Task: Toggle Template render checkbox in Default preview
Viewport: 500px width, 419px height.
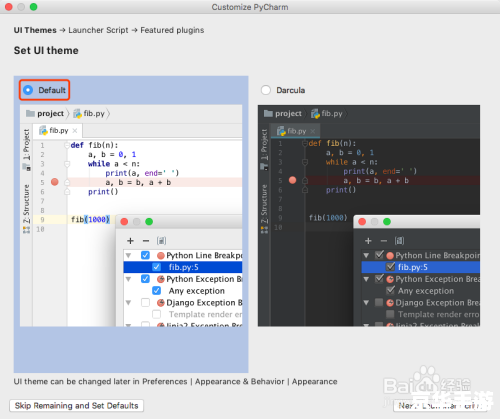Action: pos(156,314)
